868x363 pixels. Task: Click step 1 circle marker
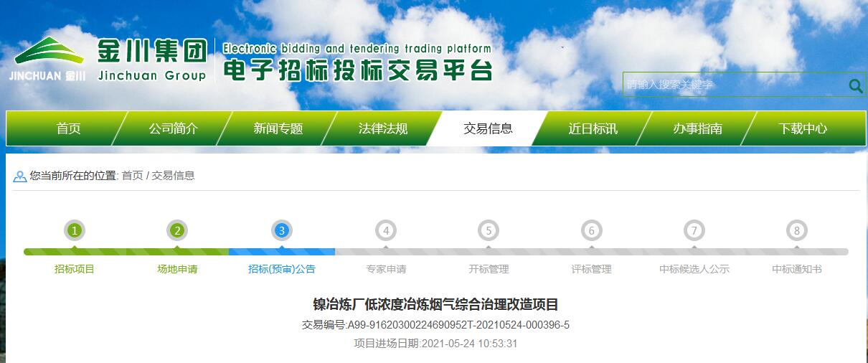point(75,231)
